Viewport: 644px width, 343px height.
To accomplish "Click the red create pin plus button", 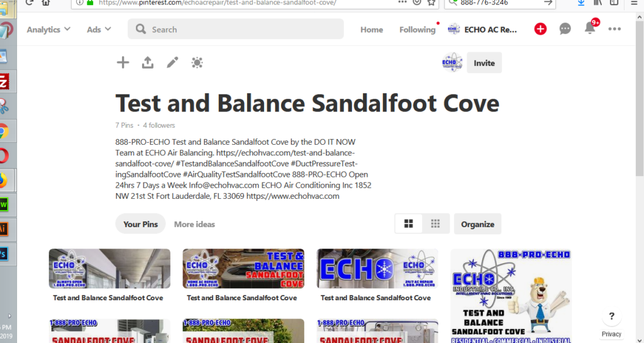I will pos(540,29).
